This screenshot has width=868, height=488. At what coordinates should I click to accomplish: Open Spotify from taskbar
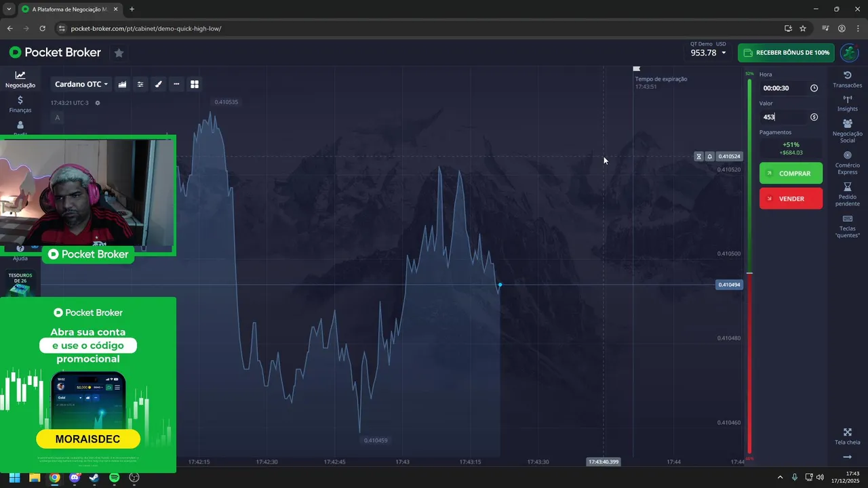115,477
